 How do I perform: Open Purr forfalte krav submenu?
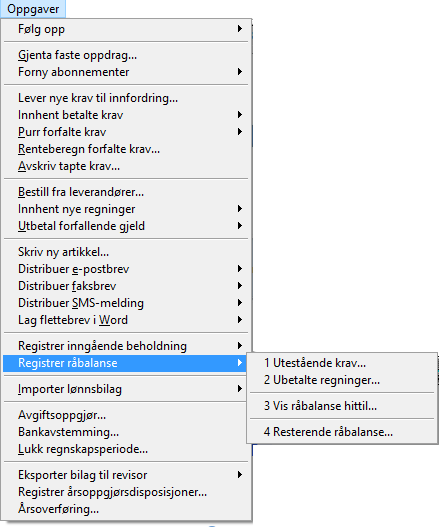[x=126, y=132]
